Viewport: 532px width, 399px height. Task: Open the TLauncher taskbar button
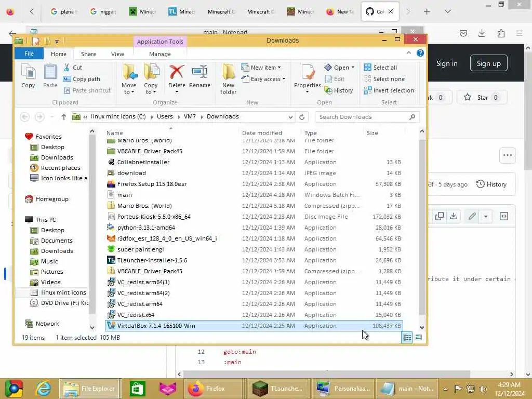point(278,389)
